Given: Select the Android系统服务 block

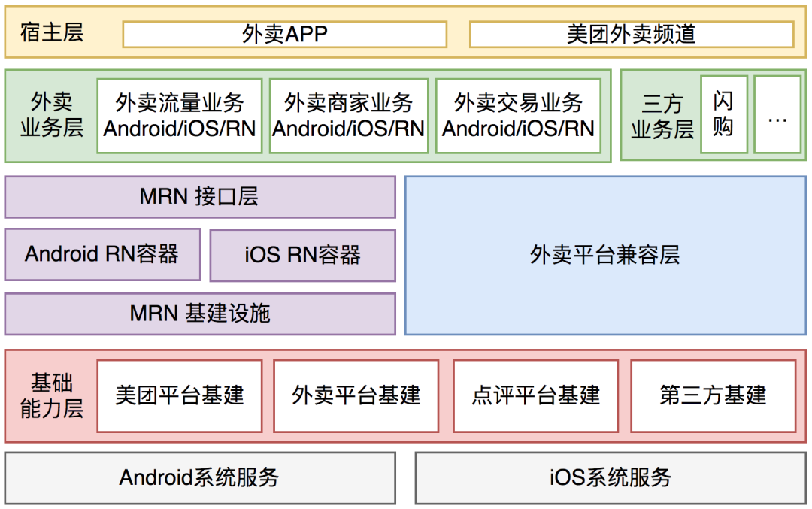Looking at the screenshot, I should click(200, 478).
